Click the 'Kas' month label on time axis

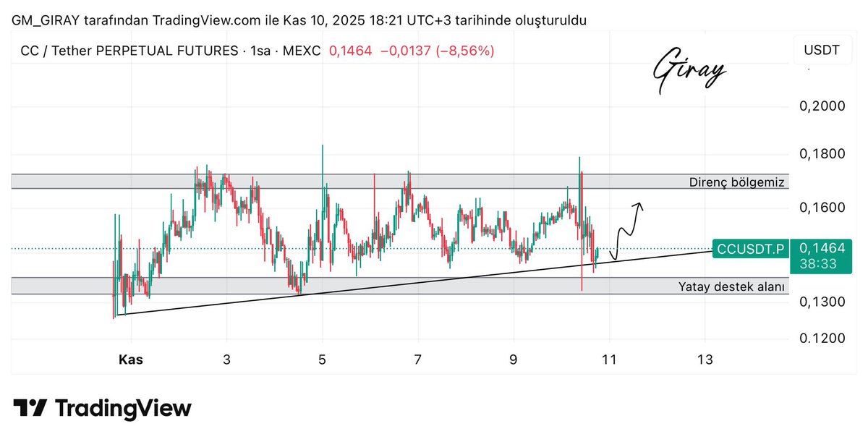pyautogui.click(x=131, y=360)
